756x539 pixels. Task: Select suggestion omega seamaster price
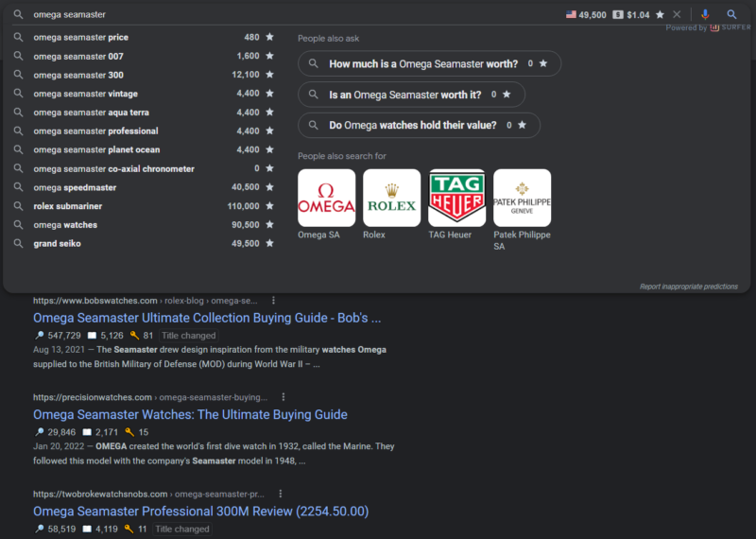pyautogui.click(x=81, y=37)
